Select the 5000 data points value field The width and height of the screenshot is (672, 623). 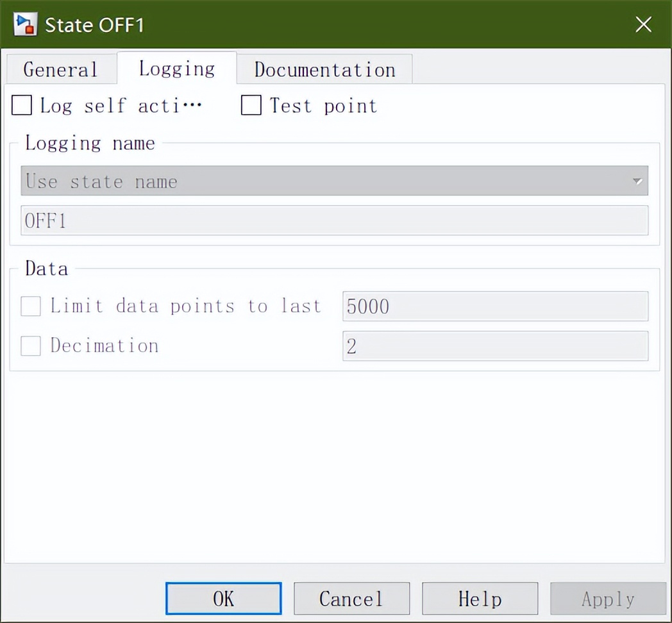[x=495, y=306]
